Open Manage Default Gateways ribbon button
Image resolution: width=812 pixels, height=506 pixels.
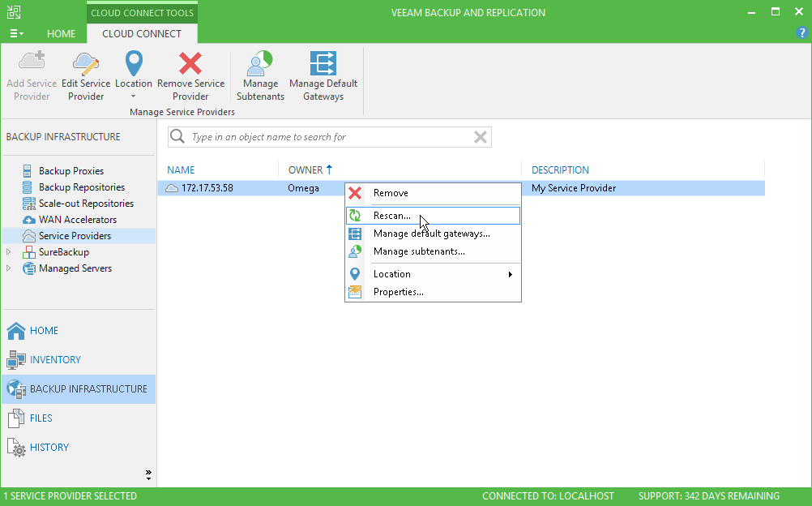click(x=323, y=75)
